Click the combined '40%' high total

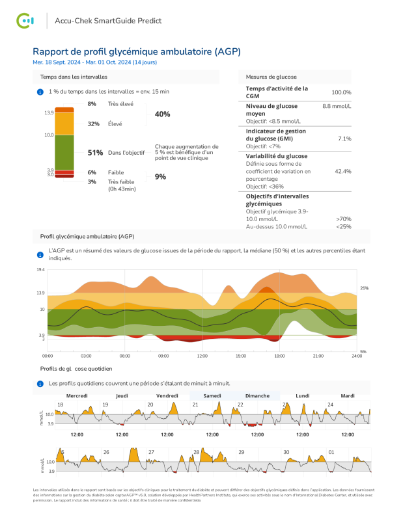(x=162, y=114)
